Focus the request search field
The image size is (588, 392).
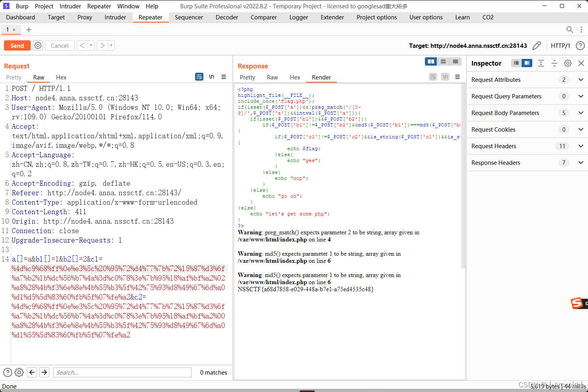point(122,372)
